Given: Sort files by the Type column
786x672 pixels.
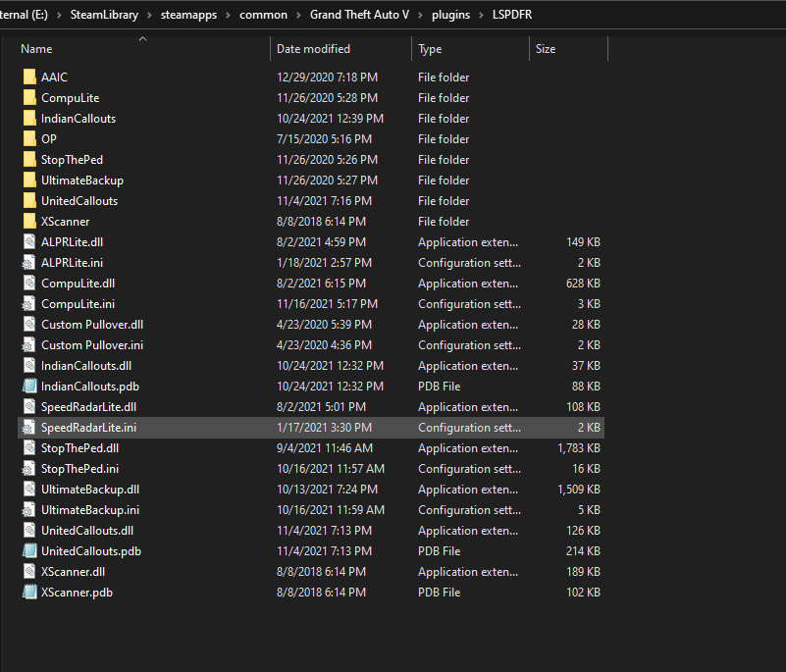Looking at the screenshot, I should [430, 49].
